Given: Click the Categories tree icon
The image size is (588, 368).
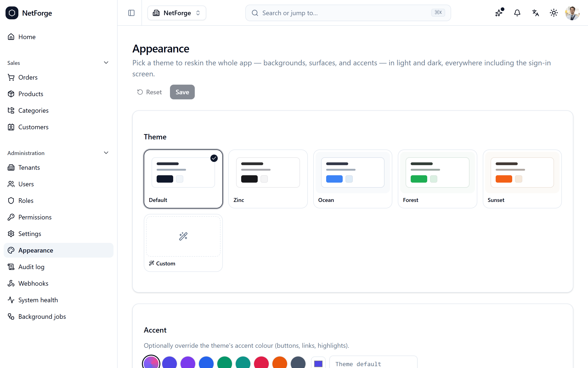Looking at the screenshot, I should coord(11,110).
